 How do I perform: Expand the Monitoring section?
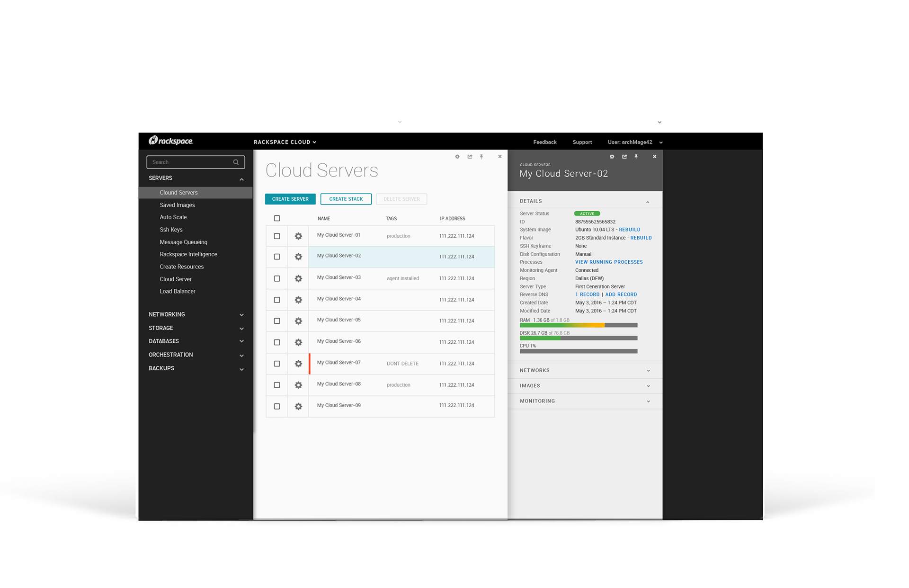coord(648,401)
